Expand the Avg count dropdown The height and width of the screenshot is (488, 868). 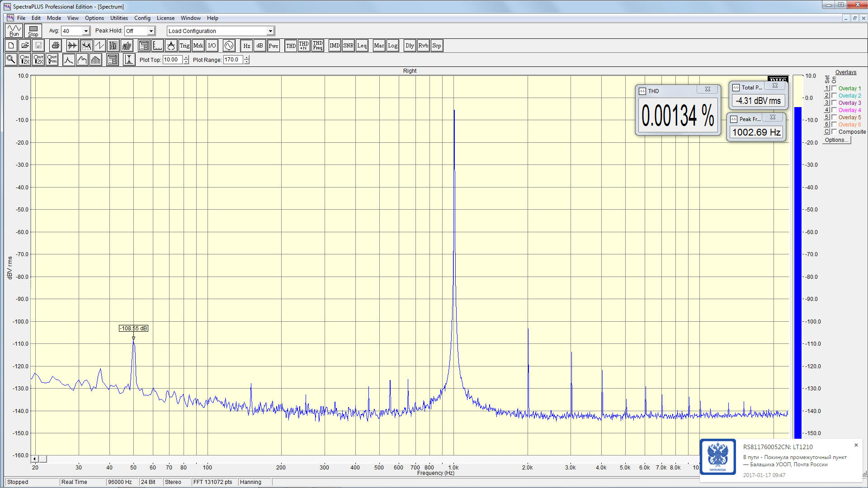[86, 31]
